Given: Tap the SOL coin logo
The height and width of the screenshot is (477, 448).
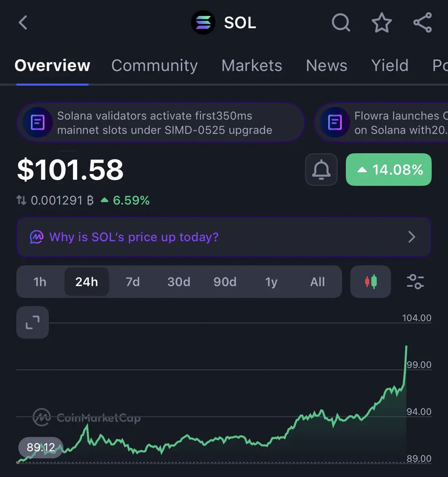Looking at the screenshot, I should tap(203, 23).
